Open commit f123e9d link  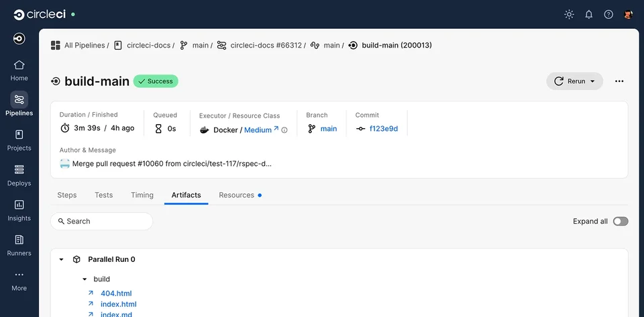click(x=384, y=129)
